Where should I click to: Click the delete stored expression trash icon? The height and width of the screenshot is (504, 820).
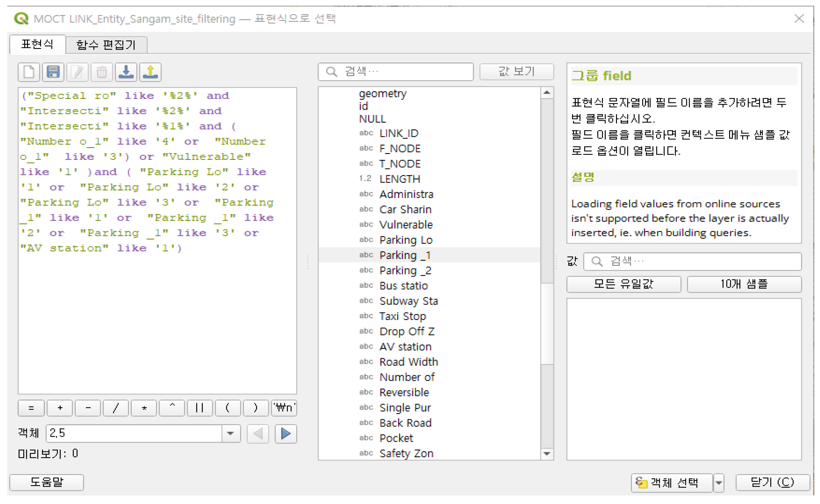point(102,72)
